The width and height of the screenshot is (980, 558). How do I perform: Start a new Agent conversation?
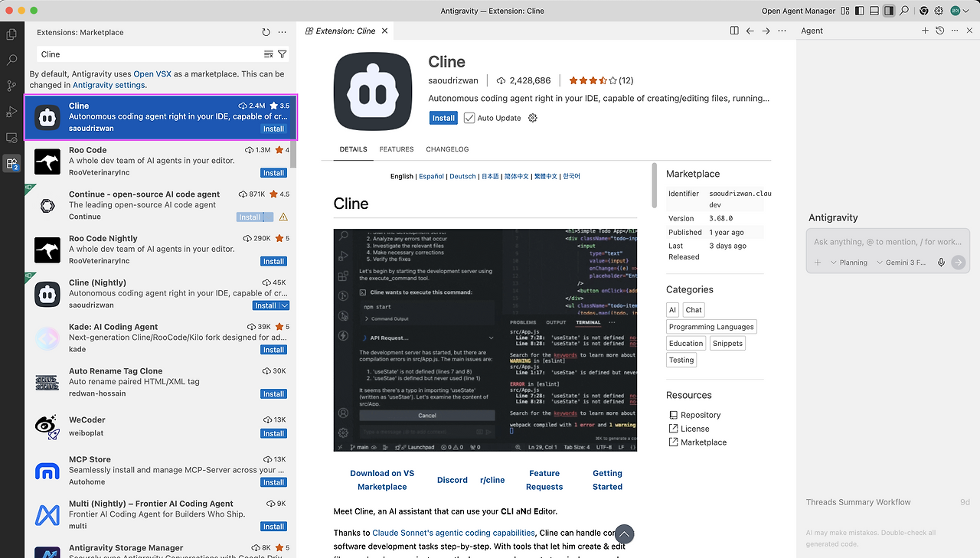coord(925,31)
